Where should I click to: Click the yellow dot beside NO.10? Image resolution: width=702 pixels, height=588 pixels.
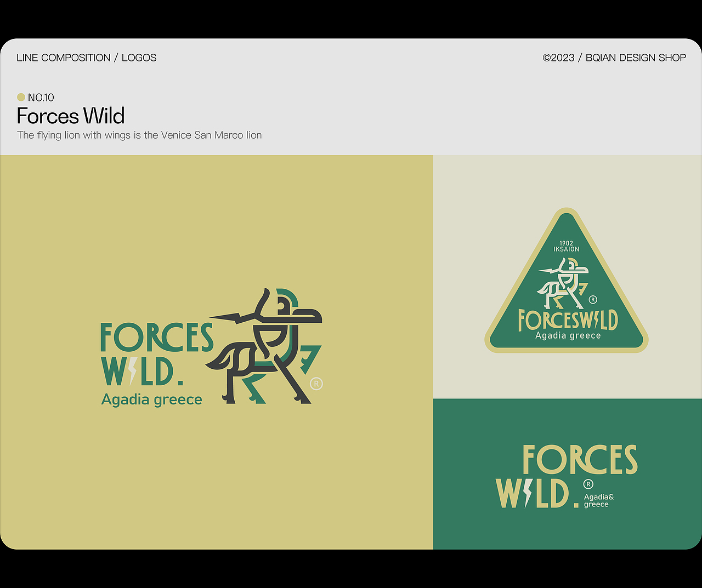(21, 97)
